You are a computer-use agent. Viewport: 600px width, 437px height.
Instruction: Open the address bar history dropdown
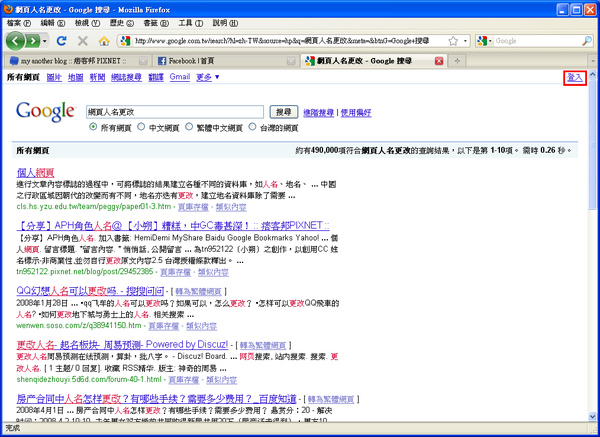click(465, 41)
